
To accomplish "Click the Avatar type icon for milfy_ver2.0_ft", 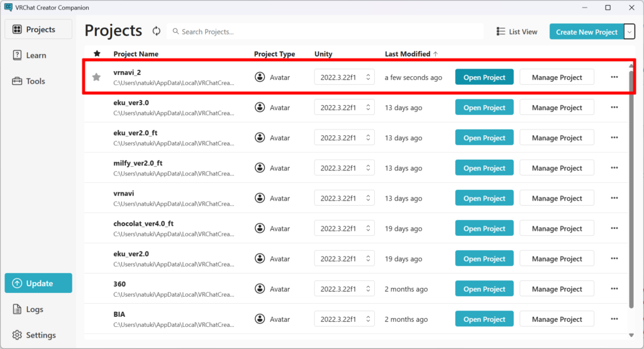I will point(260,168).
